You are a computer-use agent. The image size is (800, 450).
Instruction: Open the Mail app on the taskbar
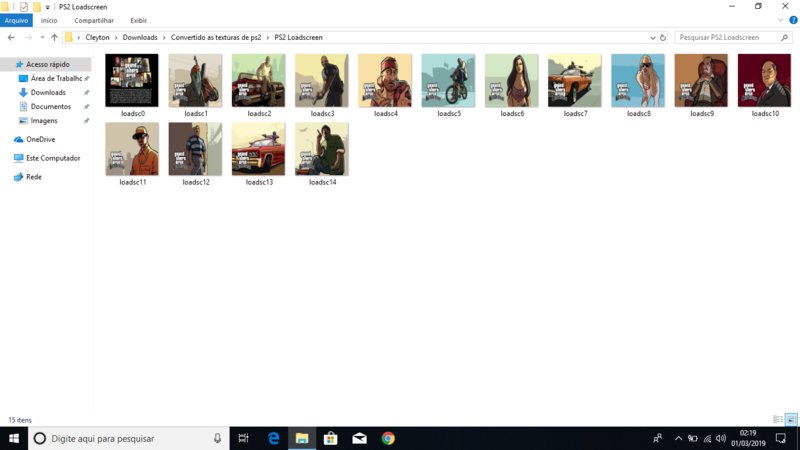coord(359,438)
